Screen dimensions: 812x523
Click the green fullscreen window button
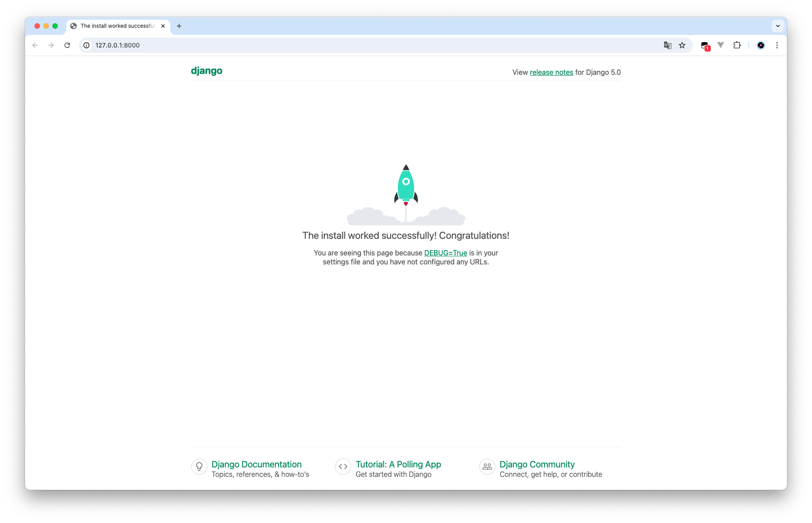coord(55,26)
